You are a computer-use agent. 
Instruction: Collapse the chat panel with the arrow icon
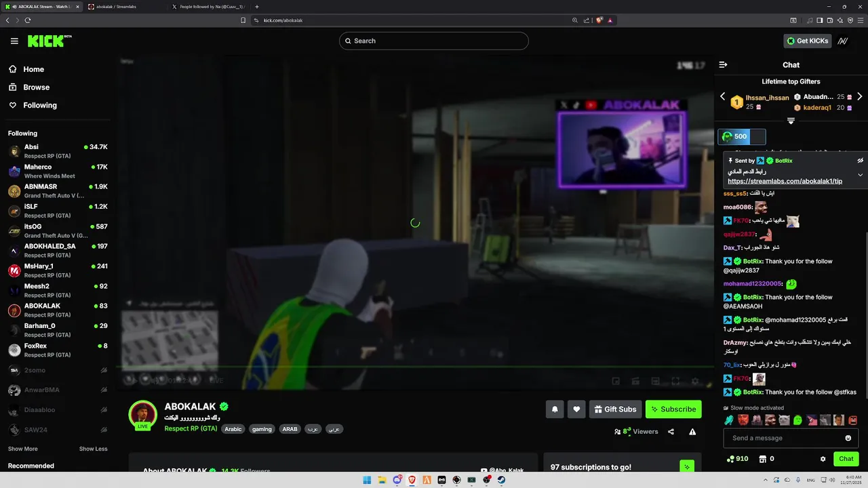tap(723, 65)
